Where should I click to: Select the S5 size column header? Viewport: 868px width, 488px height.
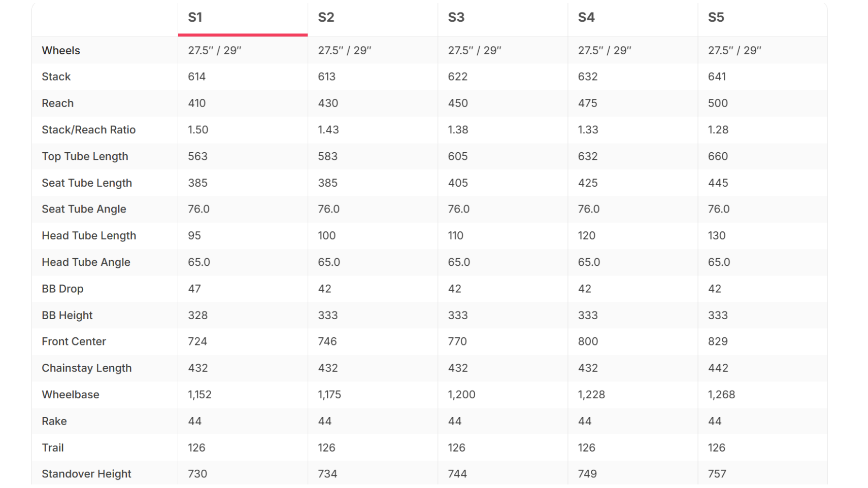[x=762, y=18]
